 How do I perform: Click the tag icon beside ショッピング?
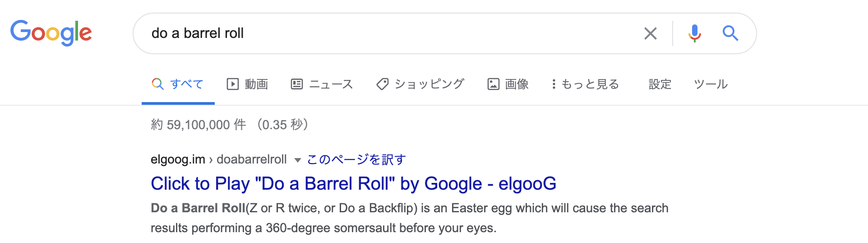[x=383, y=84]
